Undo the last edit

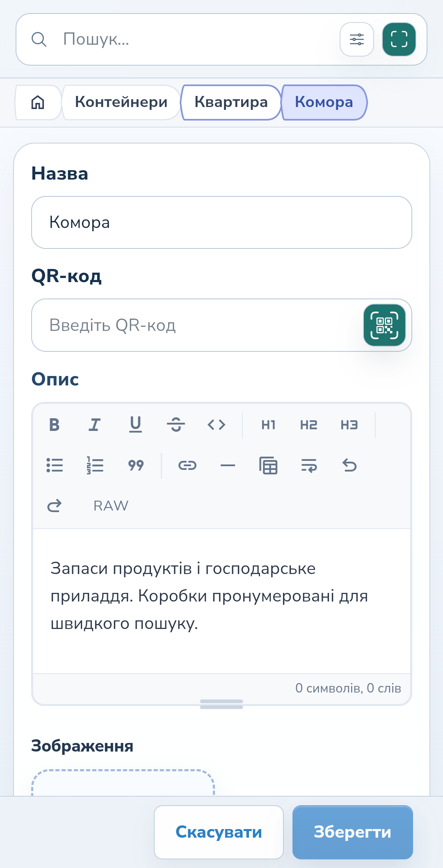tap(349, 465)
